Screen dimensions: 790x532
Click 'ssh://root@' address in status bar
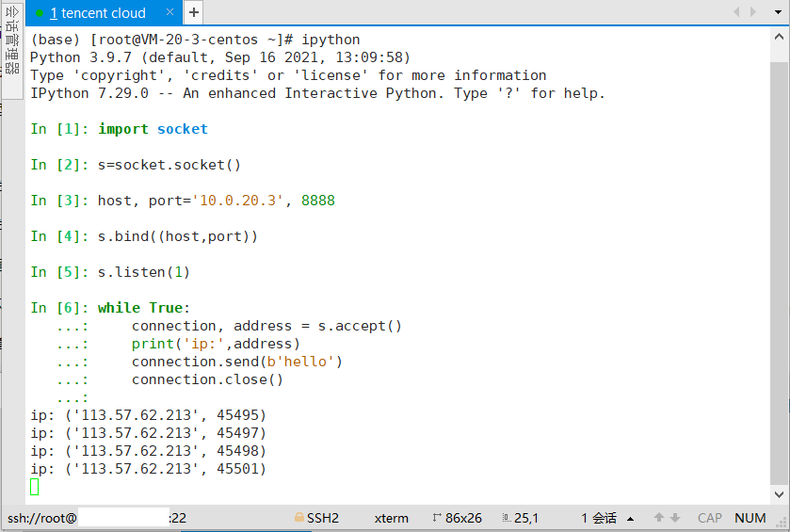coord(41,518)
